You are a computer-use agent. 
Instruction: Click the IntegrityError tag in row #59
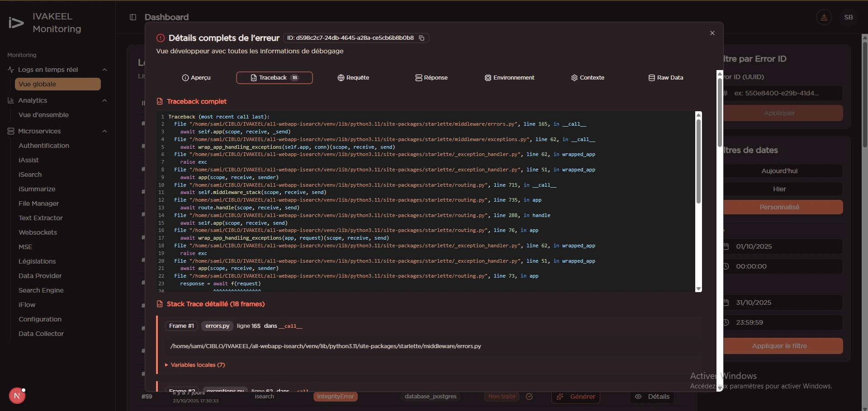point(335,397)
